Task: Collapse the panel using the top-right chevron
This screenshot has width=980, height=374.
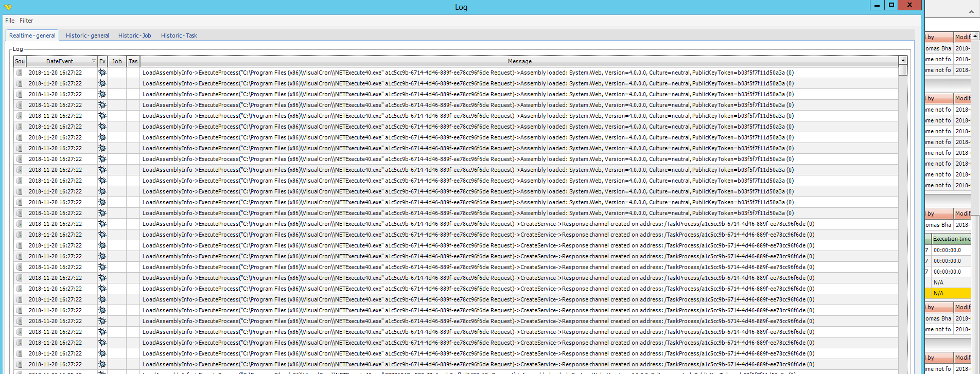Action: click(971, 11)
